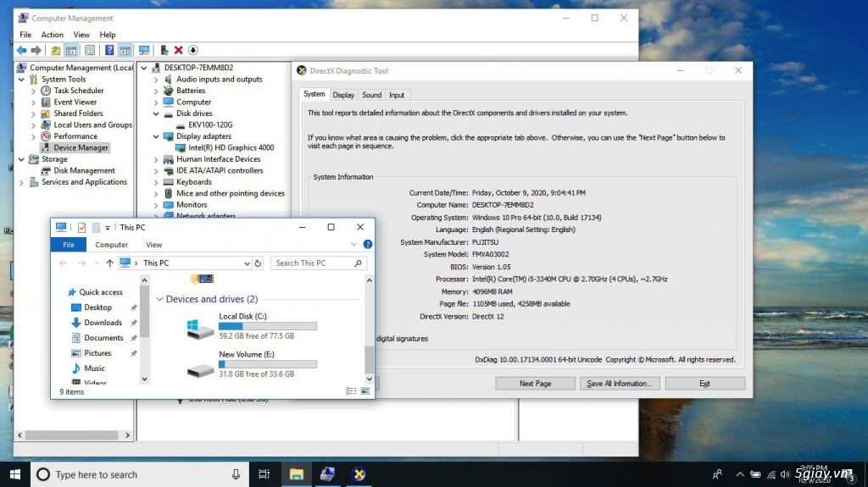Select Task Scheduler in System Tools
Screen dimensions: 868x487
pos(79,91)
